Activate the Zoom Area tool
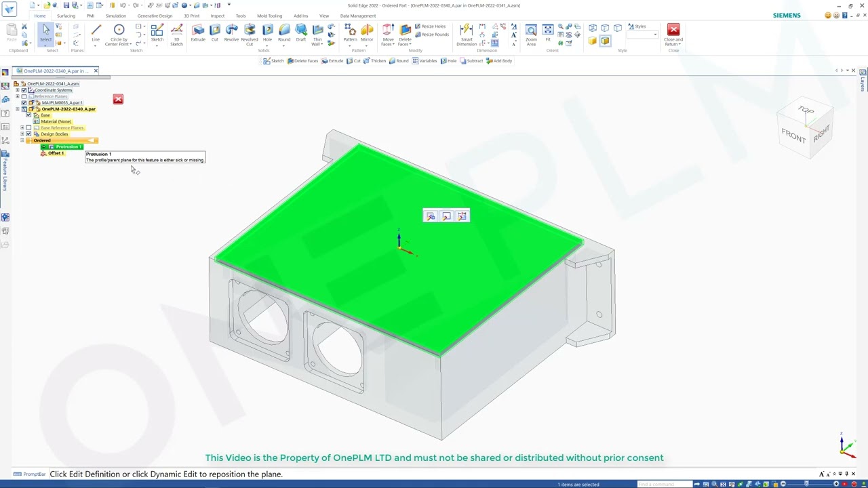 531,35
